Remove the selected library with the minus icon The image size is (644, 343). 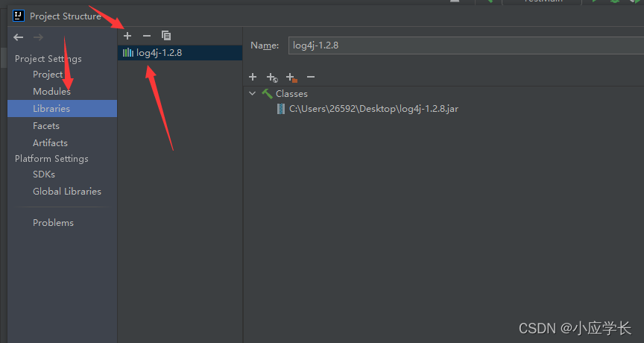147,36
